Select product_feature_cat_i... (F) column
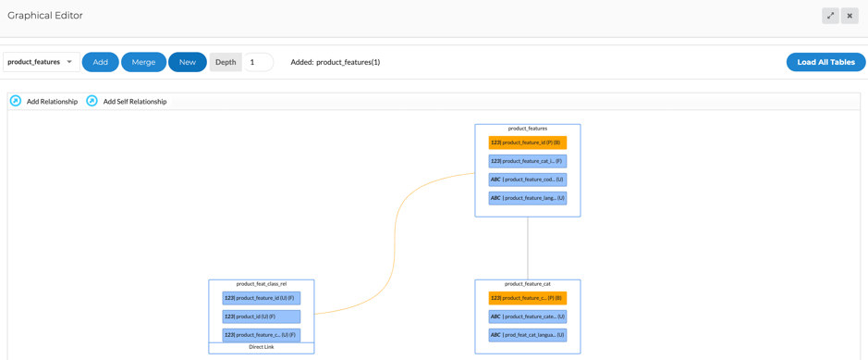The width and height of the screenshot is (868, 360). pos(528,161)
